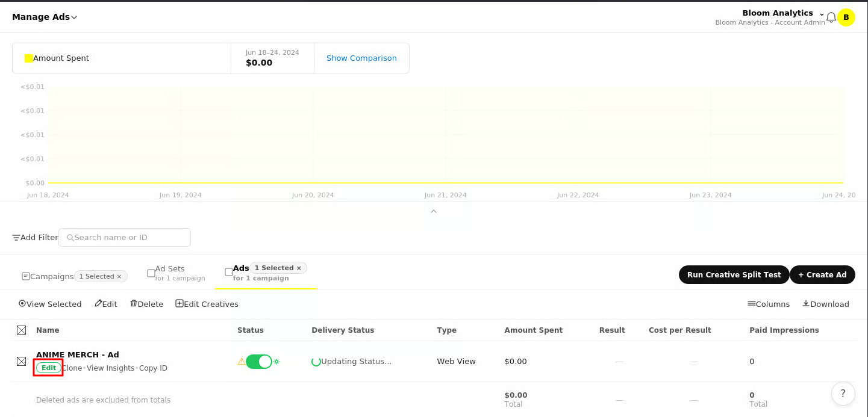Collapse the chart using the chevron arrow
The image size is (868, 417).
click(x=434, y=211)
